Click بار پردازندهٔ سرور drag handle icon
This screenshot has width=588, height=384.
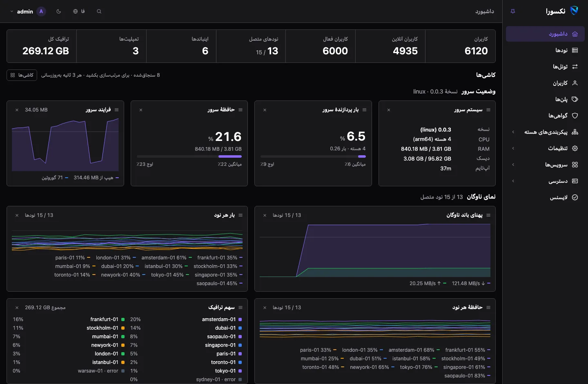[365, 110]
